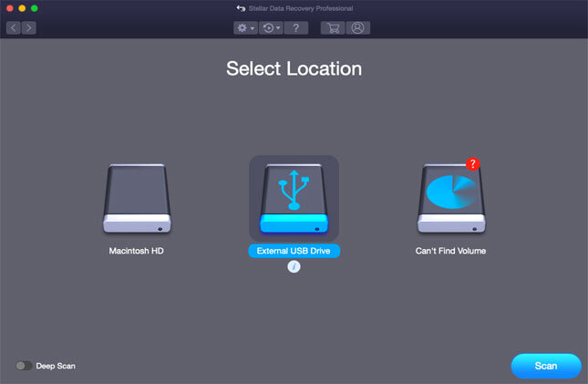
Task: Minimize window with the yellow button
Action: click(x=22, y=8)
